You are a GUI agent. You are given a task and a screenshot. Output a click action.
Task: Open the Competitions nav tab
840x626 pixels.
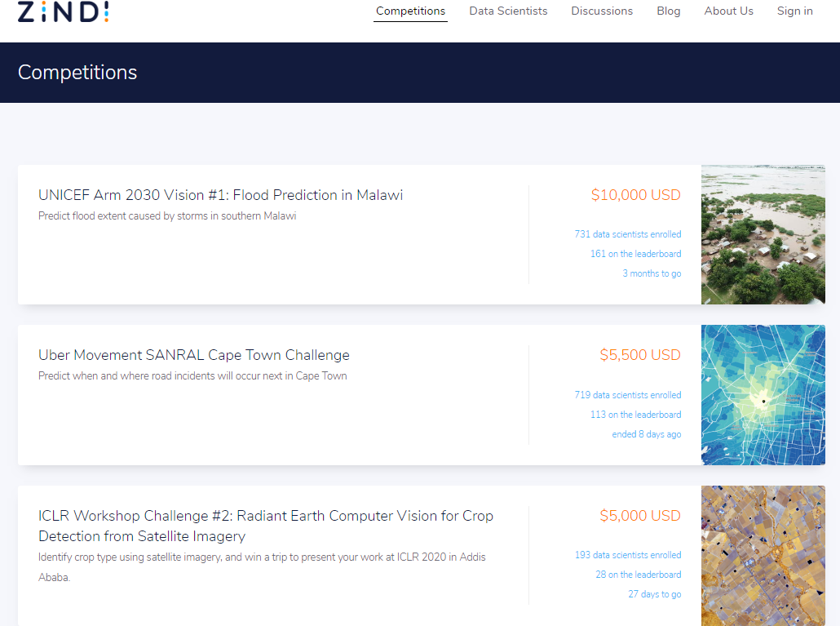pos(410,11)
